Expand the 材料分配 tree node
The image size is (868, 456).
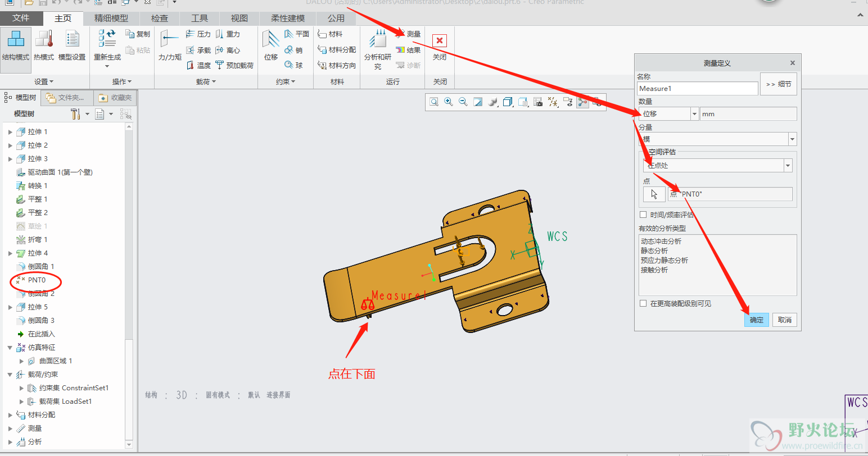10,415
